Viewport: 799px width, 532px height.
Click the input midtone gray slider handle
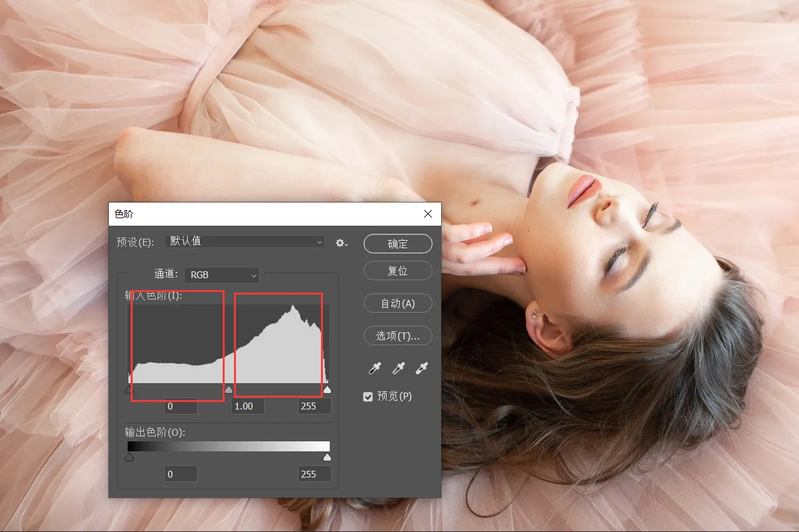(x=228, y=390)
